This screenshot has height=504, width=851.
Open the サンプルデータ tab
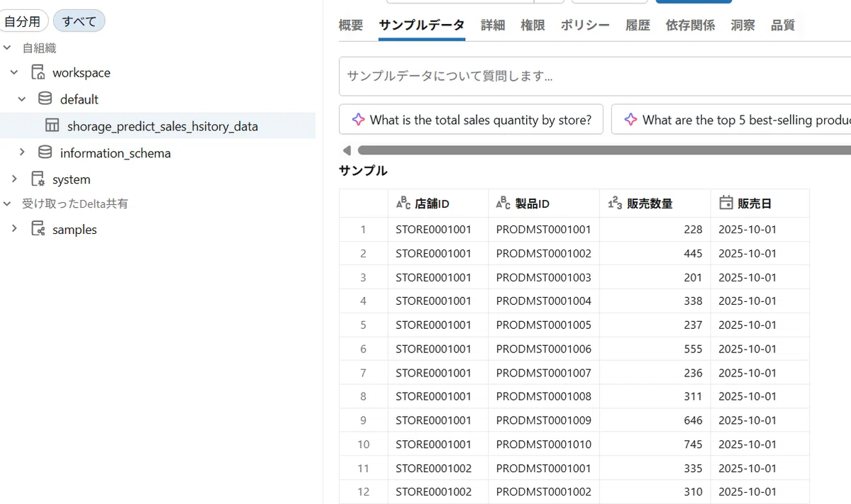[422, 26]
